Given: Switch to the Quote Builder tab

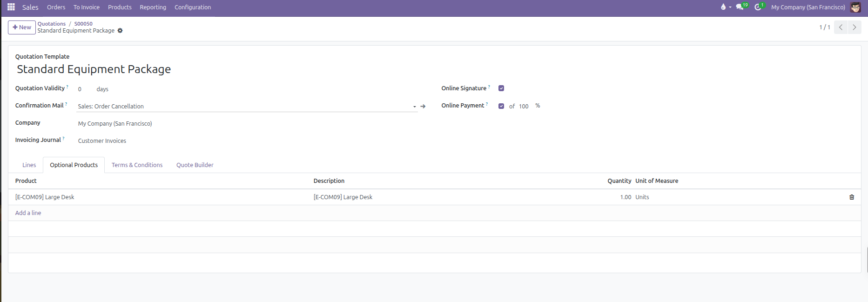Looking at the screenshot, I should 195,165.
